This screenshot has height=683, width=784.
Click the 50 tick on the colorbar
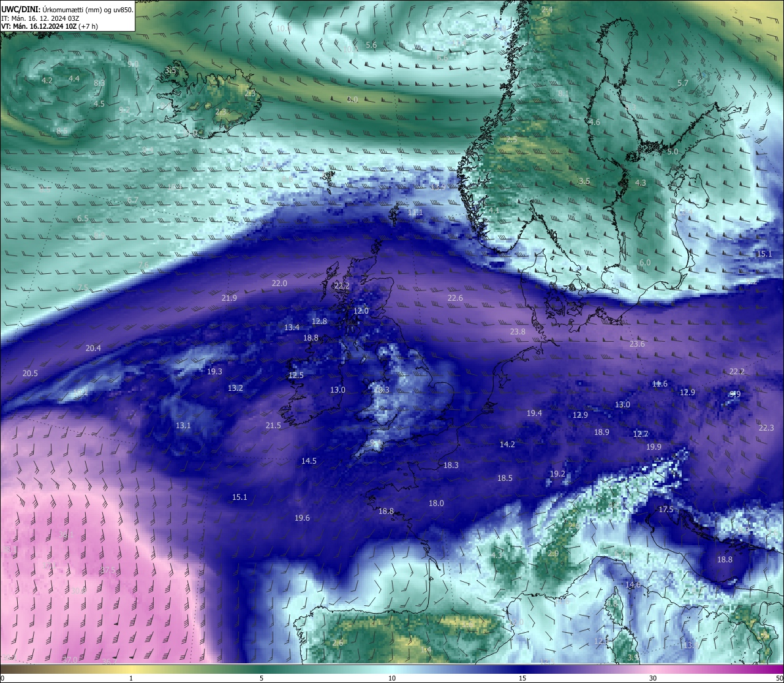[779, 678]
